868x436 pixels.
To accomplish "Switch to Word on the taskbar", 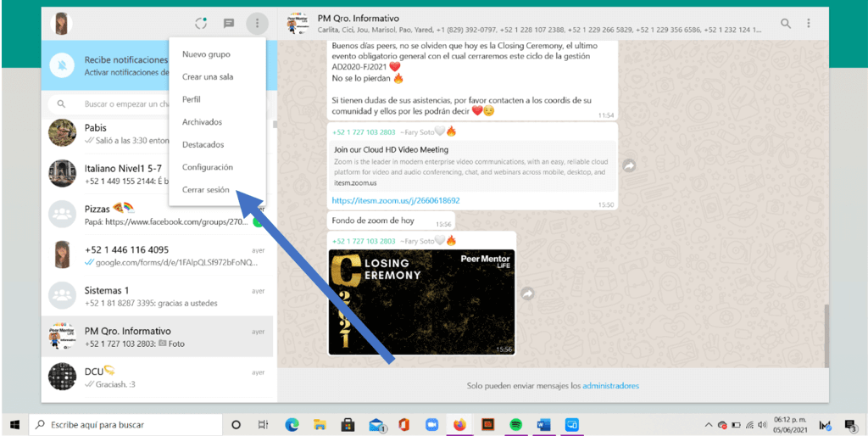I will click(543, 425).
